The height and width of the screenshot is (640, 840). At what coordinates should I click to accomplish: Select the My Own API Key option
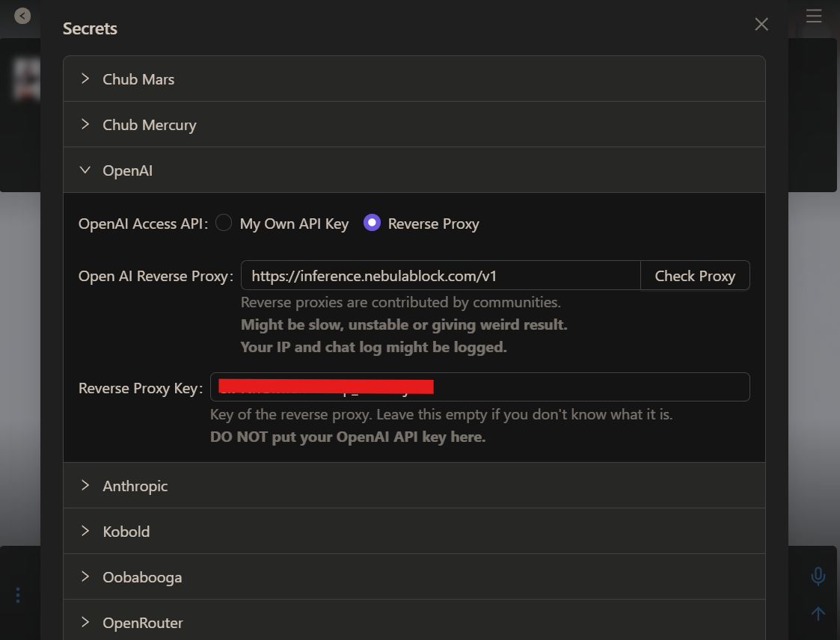224,223
